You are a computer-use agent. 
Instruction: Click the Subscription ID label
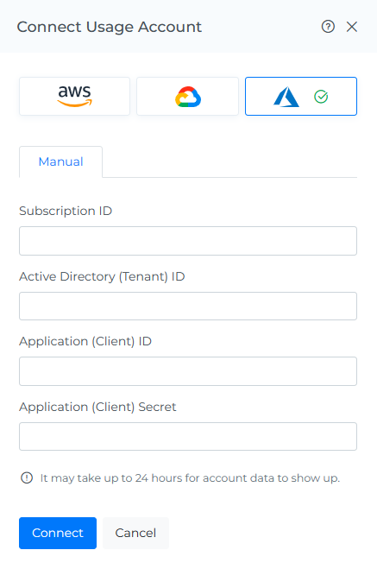pos(66,212)
